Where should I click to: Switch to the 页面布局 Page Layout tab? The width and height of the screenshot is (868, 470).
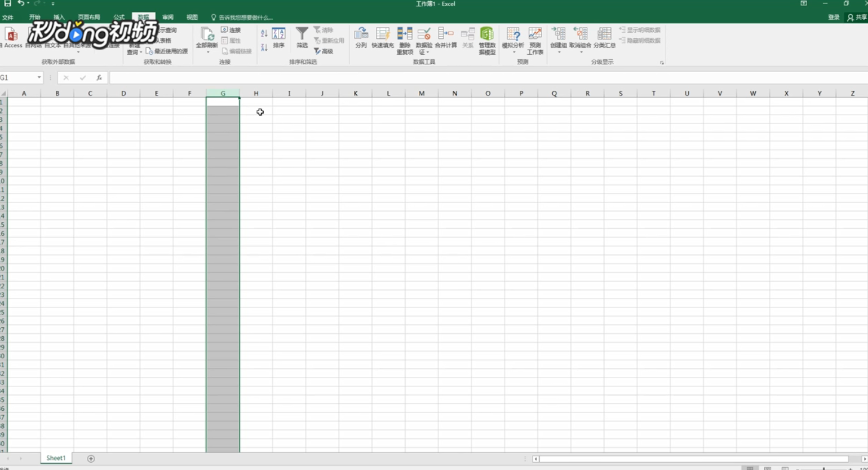(89, 17)
